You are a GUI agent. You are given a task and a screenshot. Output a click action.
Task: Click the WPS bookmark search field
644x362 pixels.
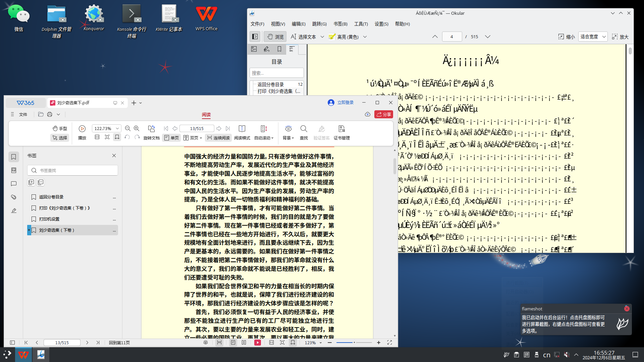click(72, 170)
